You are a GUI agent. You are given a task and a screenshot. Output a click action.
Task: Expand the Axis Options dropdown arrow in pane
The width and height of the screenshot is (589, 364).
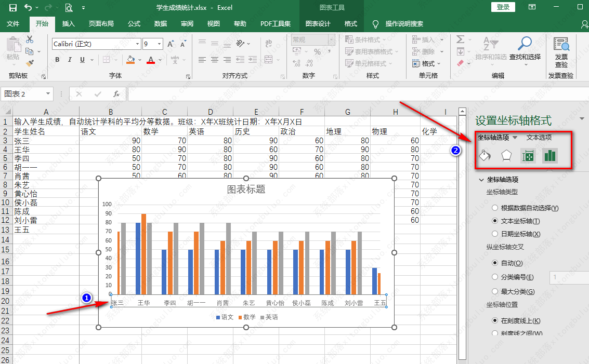coord(515,138)
